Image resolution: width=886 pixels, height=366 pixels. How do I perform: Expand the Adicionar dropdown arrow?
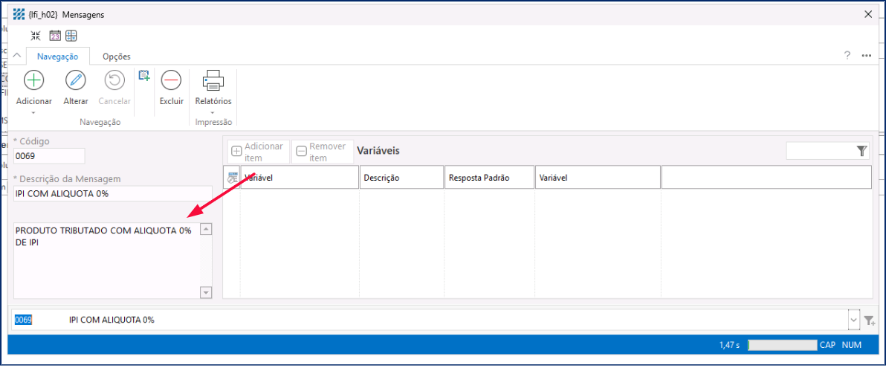[x=34, y=113]
